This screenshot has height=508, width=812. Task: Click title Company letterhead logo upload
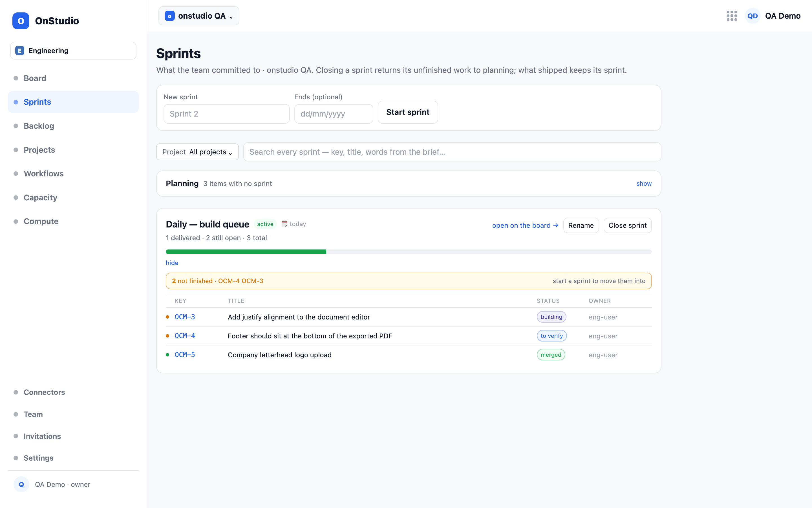(x=279, y=355)
